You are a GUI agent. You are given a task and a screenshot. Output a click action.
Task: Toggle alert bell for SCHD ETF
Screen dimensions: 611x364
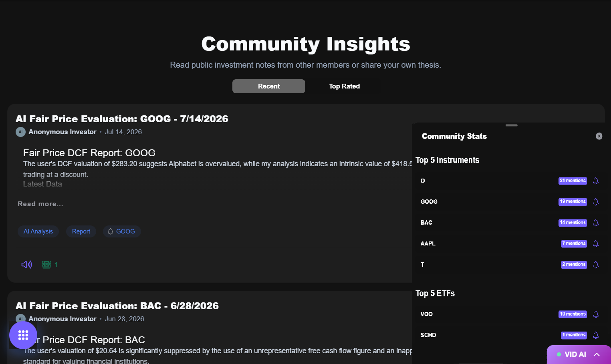point(596,335)
